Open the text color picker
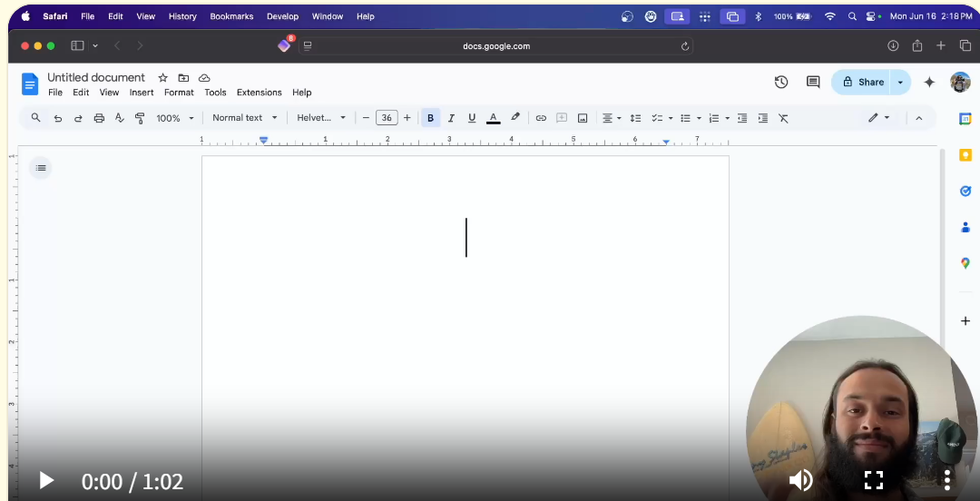This screenshot has height=501, width=980. (x=493, y=118)
